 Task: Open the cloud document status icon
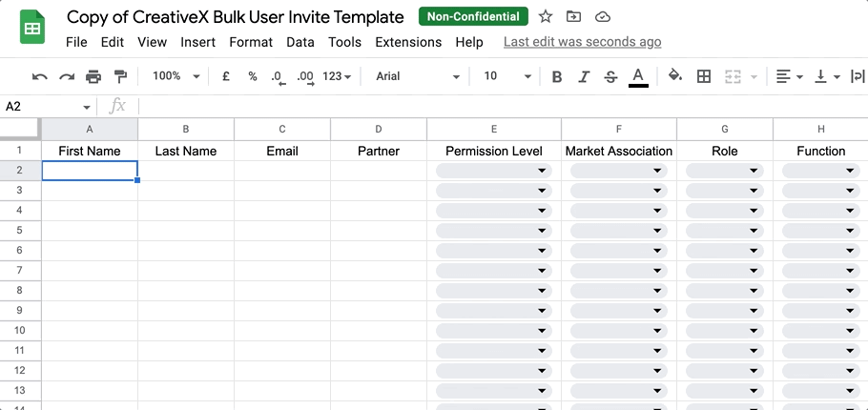[x=602, y=16]
